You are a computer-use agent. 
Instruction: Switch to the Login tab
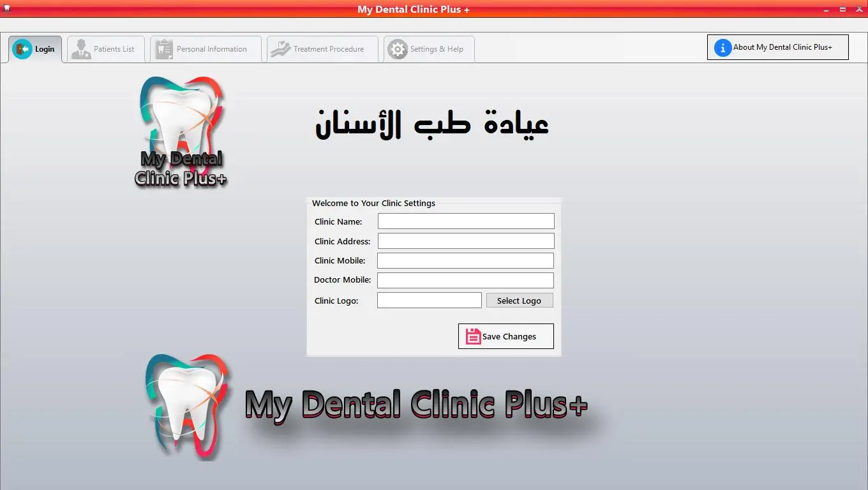click(x=35, y=49)
